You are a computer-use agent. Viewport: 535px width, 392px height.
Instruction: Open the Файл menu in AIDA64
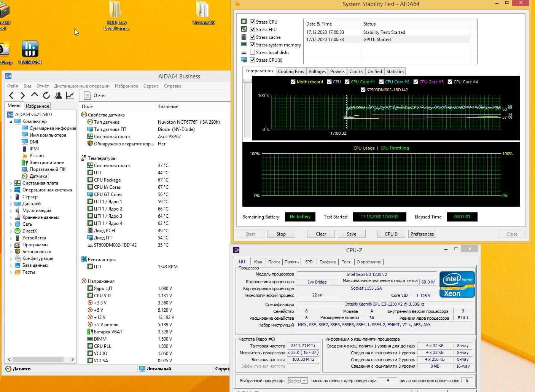tap(13, 86)
